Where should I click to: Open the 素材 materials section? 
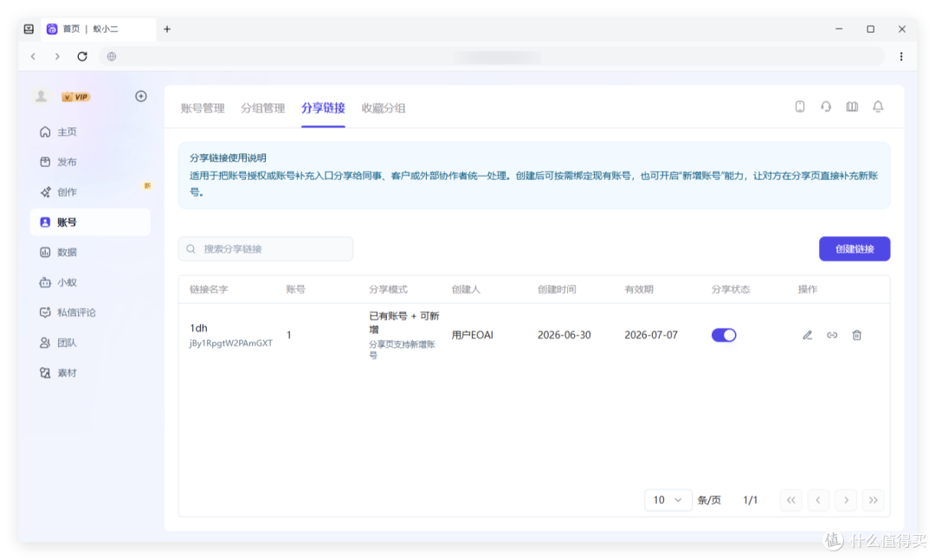coord(90,373)
